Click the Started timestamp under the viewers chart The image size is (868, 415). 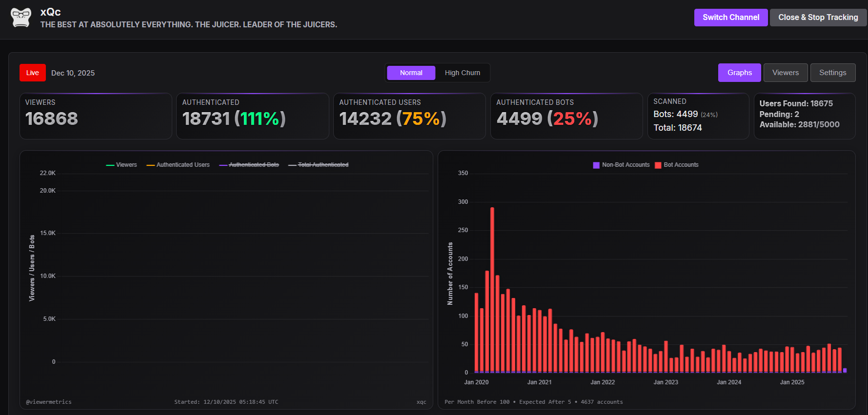[x=226, y=402]
